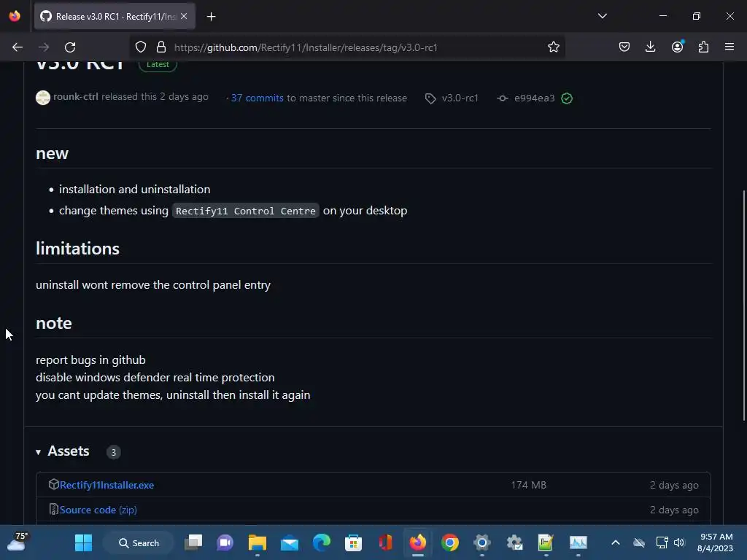
Task: Open the v3.0-rc1 tag link
Action: (460, 98)
